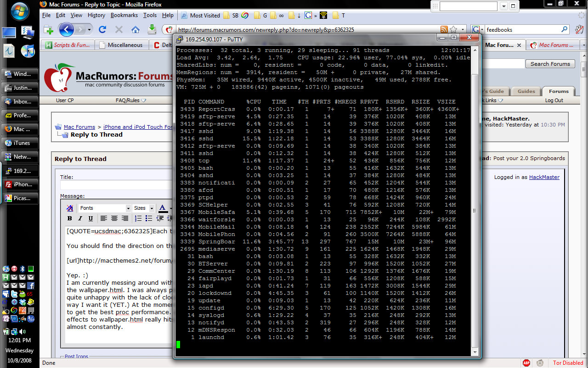This screenshot has height=368, width=588.
Task: Switch to iTunes in the taskbar
Action: pos(19,143)
